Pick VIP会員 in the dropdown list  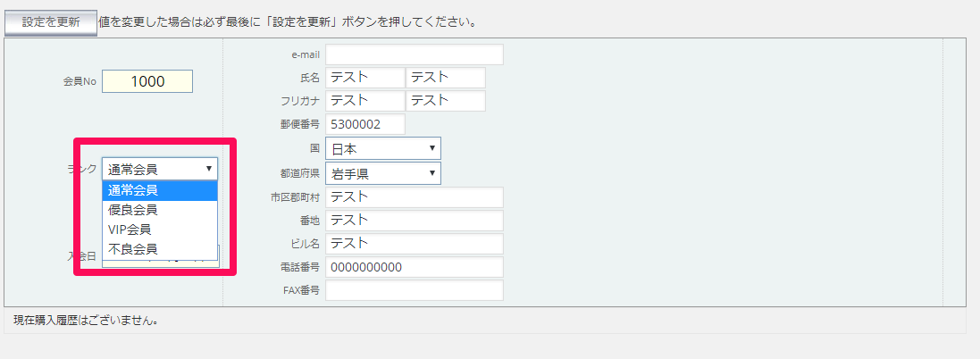coord(160,230)
